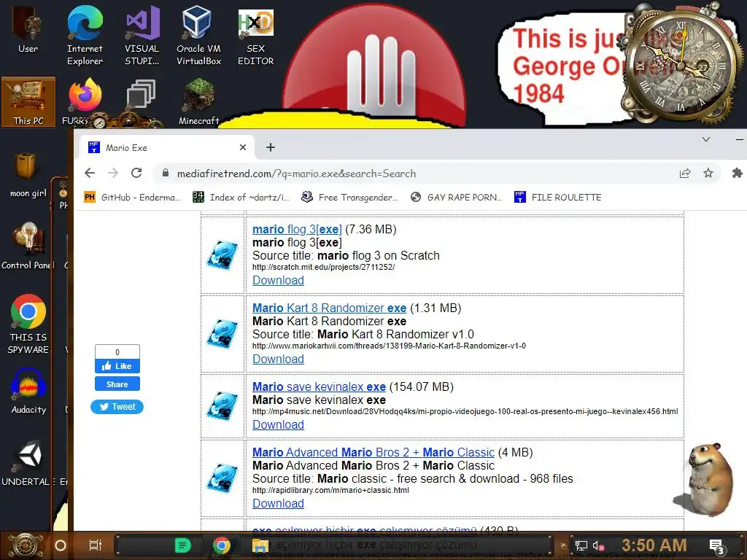Open the HxD hex editor desktop icon
Viewport: 747px width, 560px height.
(x=256, y=37)
